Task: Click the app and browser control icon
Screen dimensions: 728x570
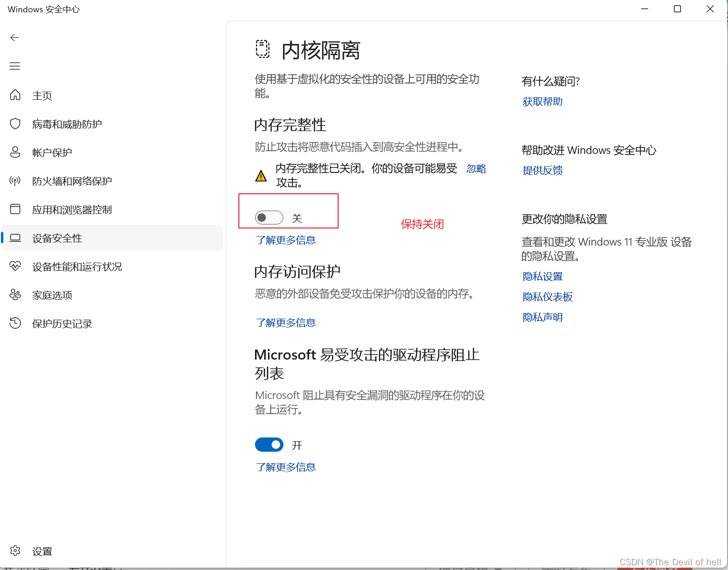Action: [15, 209]
